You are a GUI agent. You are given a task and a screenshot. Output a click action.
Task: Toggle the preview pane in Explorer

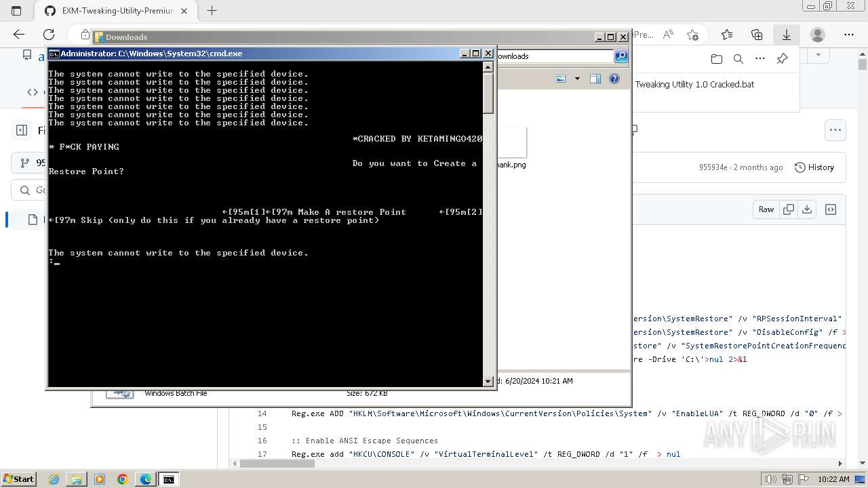point(595,79)
